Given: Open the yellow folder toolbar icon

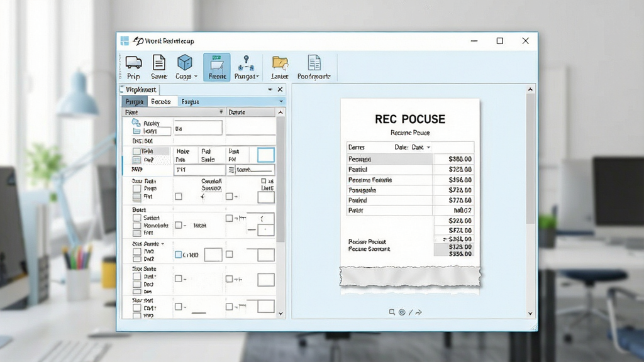Looking at the screenshot, I should tap(280, 63).
